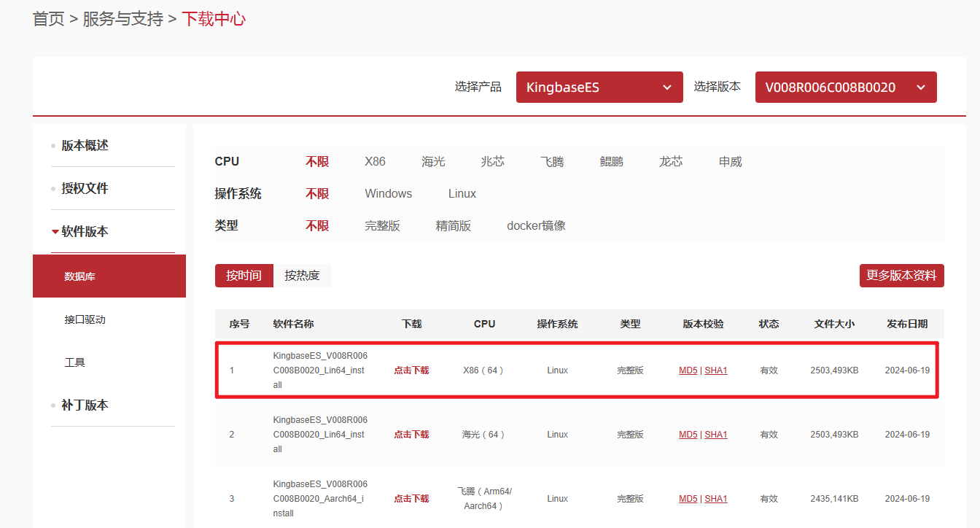
Task: Open the 选择产品 KingbaseES dropdown
Action: [x=599, y=88]
